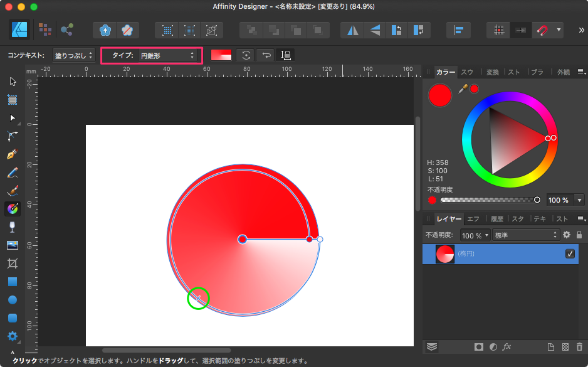
Task: Click the gradient preview swatch in context bar
Action: (221, 55)
